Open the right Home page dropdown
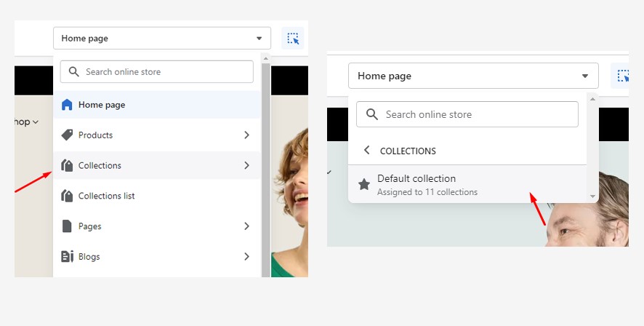644x326 pixels. coord(473,76)
